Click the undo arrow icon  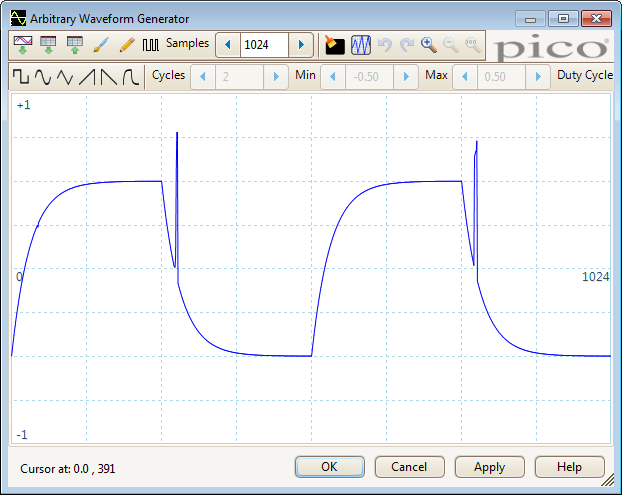pyautogui.click(x=385, y=45)
